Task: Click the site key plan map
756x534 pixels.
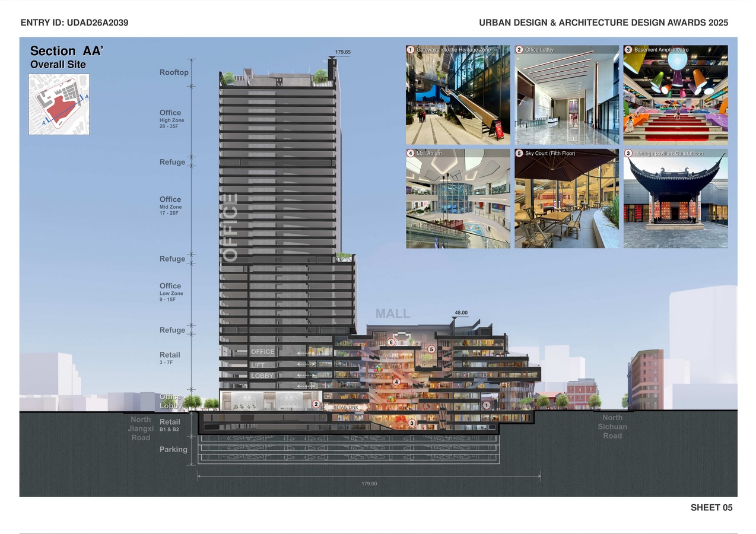Action: point(59,104)
